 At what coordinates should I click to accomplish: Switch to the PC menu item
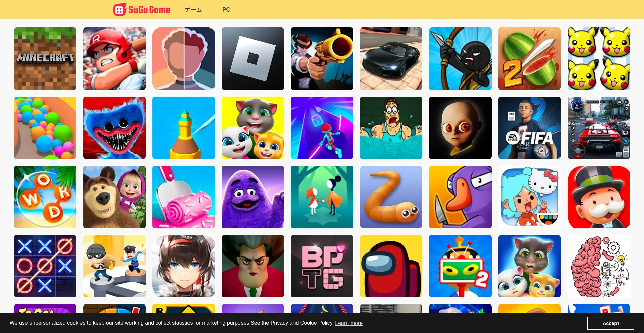[x=226, y=10]
